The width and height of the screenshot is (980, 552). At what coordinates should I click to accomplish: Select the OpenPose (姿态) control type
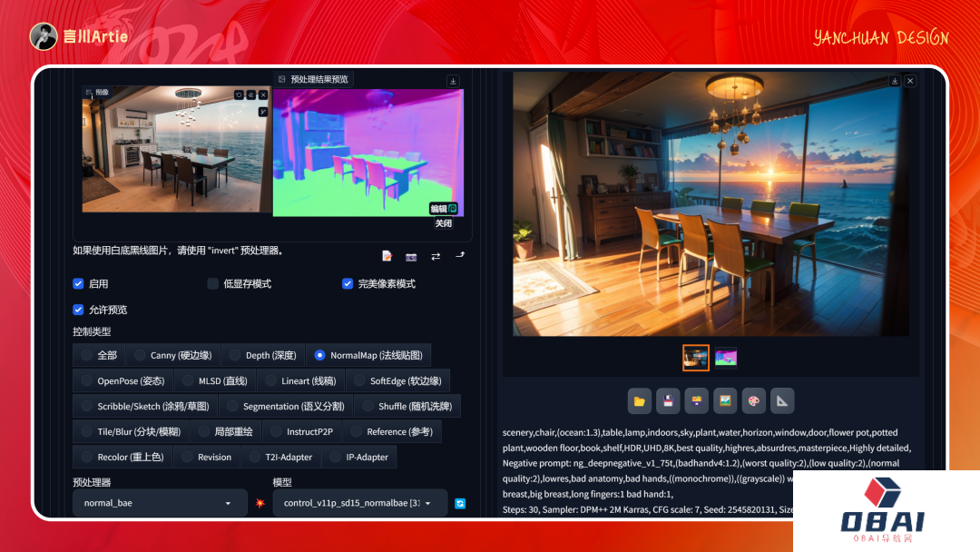(x=122, y=380)
